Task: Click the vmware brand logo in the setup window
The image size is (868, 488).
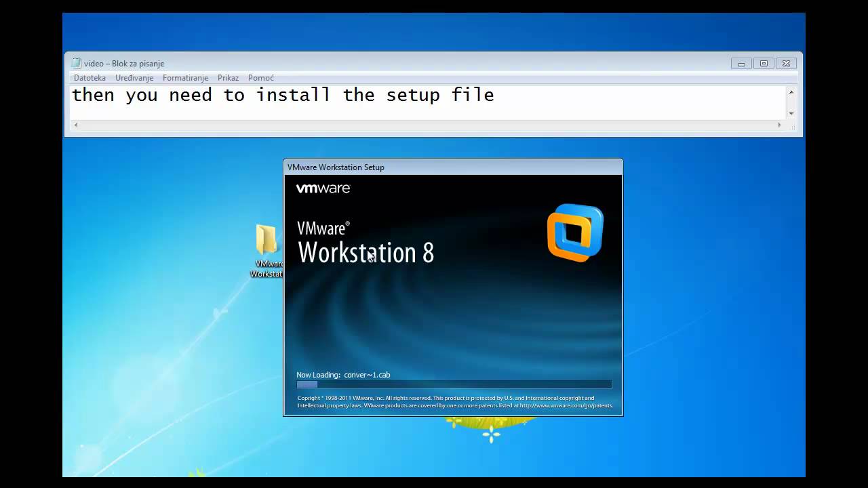Action: (323, 188)
